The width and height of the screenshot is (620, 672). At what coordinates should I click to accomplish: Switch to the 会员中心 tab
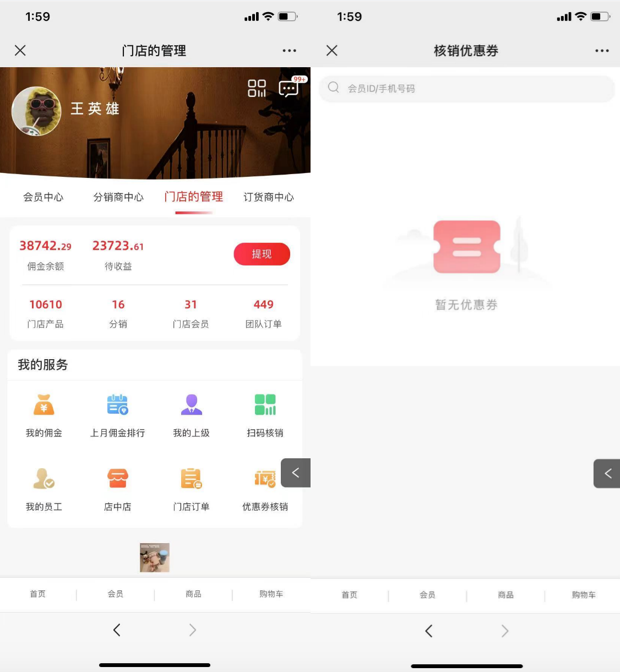click(43, 197)
